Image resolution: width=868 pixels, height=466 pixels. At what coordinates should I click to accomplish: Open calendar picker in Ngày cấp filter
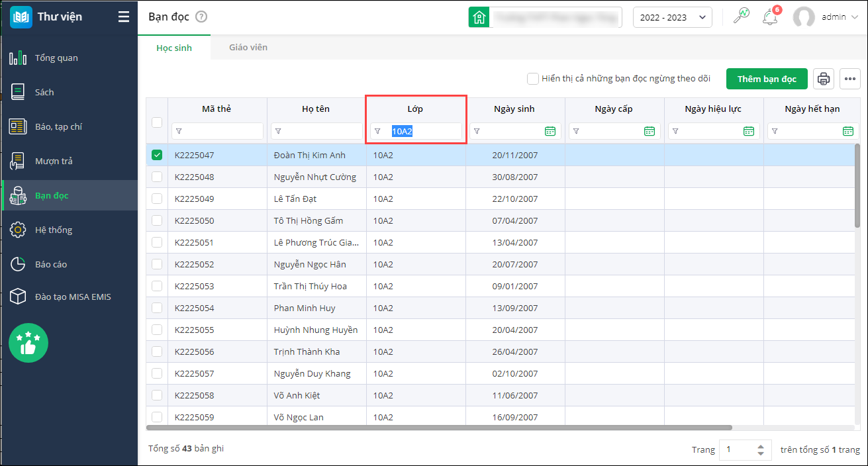(650, 131)
